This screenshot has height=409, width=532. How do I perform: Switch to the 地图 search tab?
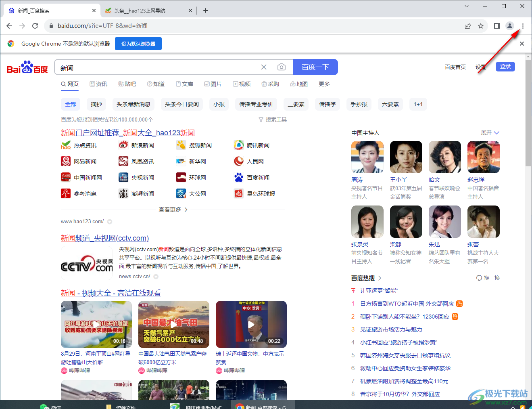coord(299,84)
